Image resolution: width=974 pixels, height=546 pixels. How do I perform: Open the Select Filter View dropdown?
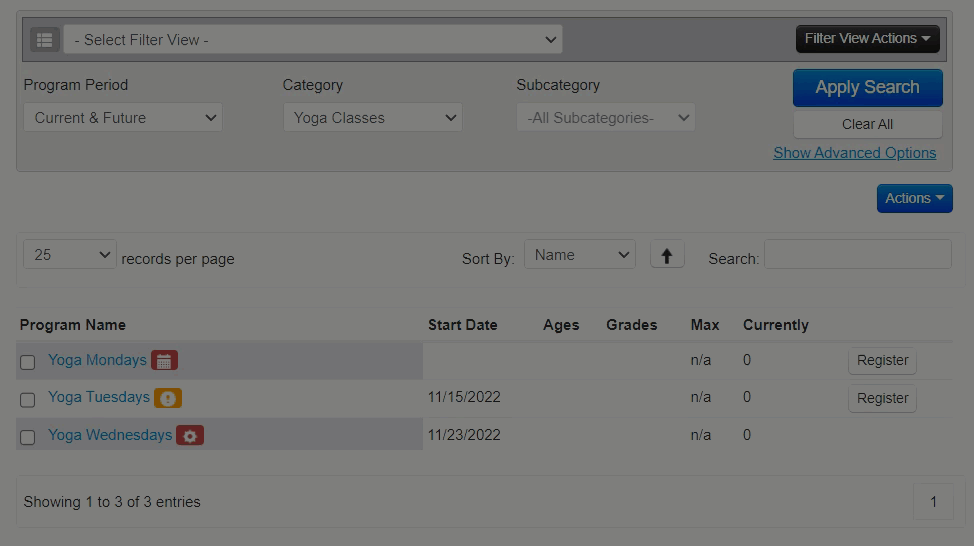[x=313, y=40]
